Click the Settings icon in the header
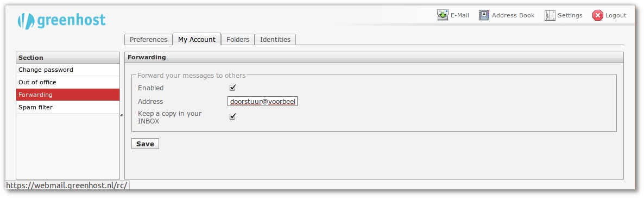 550,15
